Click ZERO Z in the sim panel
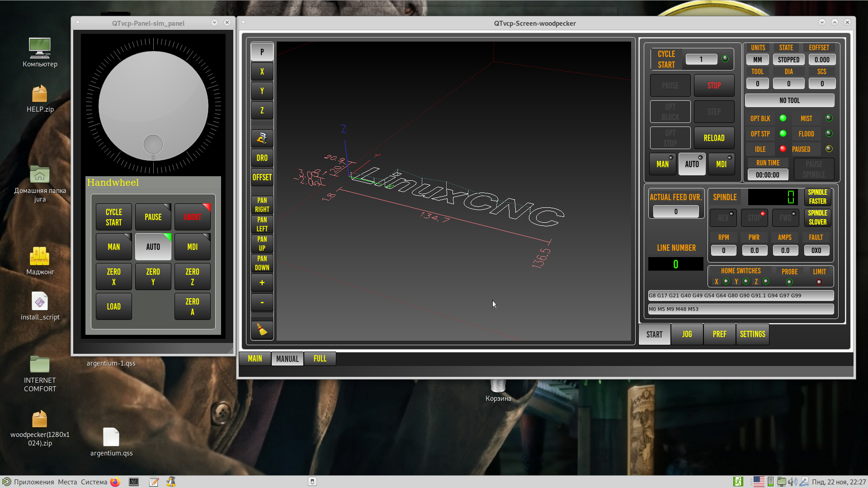Screen dimensions: 868x488 coord(192,277)
